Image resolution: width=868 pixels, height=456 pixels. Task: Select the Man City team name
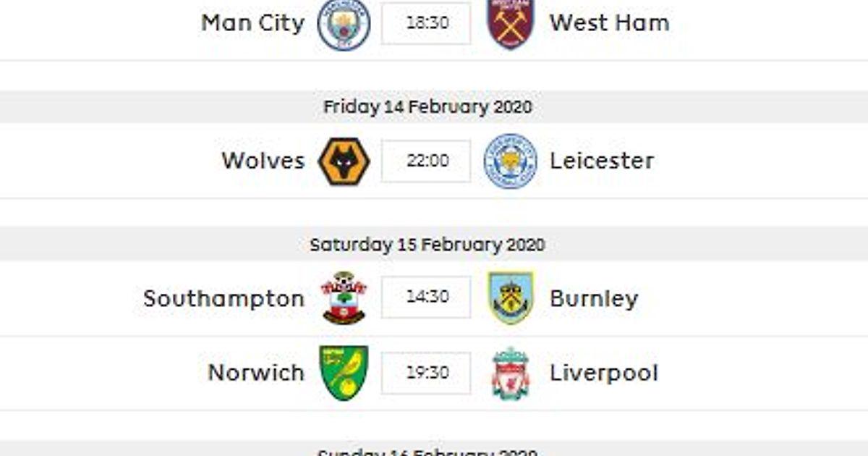[253, 23]
